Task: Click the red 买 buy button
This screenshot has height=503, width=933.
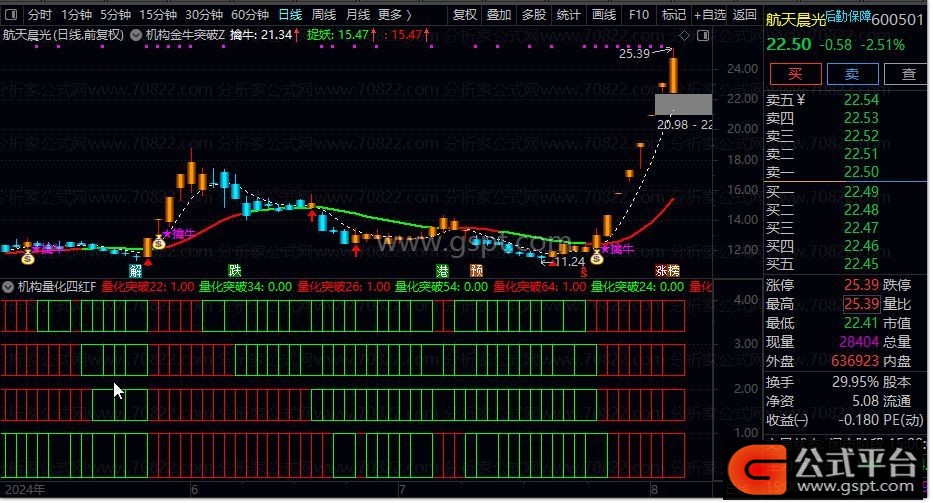Action: click(796, 74)
